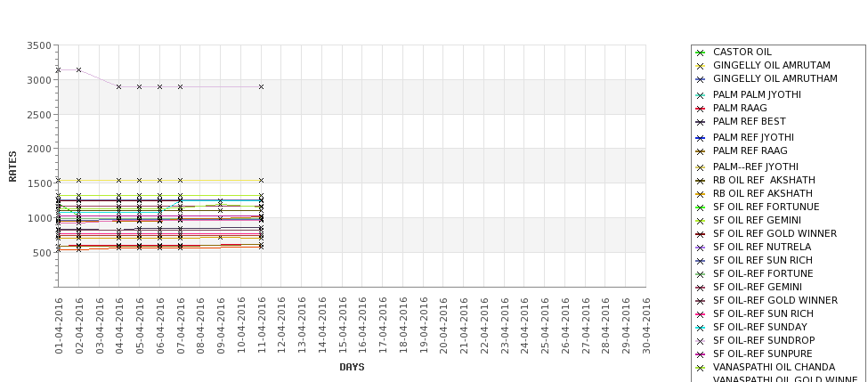Select the SF OIL REF GOLD WINNER legend label
The image size is (868, 382).
[775, 233]
